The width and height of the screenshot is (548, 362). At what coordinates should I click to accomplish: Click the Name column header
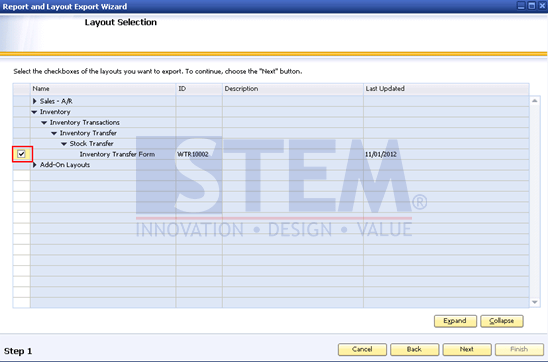click(103, 89)
